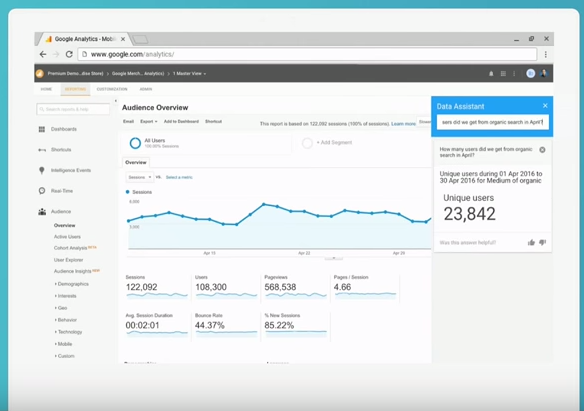
Task: Open the Chrome three-dot menu
Action: (546, 54)
